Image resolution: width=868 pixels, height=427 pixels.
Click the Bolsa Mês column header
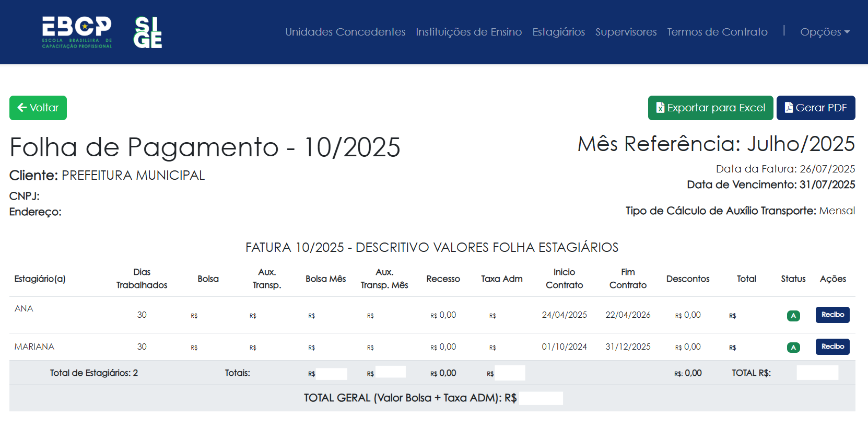(326, 279)
